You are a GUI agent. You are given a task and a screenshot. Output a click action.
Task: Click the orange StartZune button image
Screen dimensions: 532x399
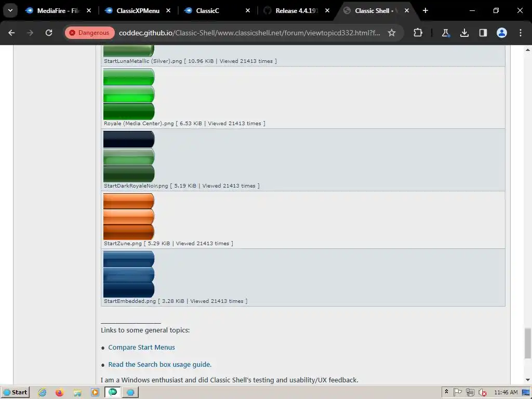(x=129, y=217)
